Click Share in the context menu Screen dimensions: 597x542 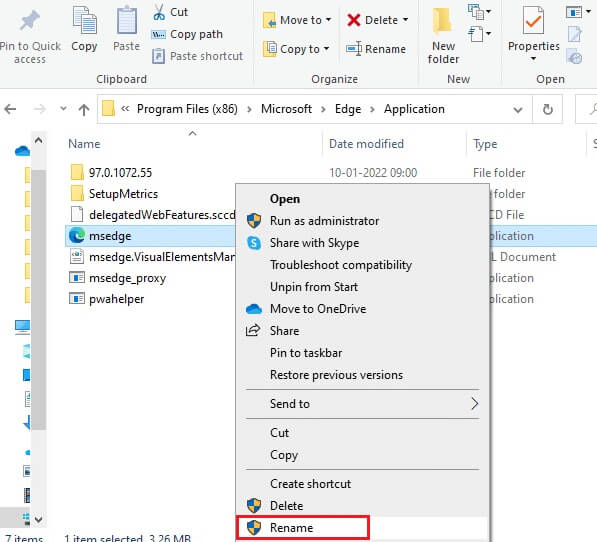(x=284, y=331)
